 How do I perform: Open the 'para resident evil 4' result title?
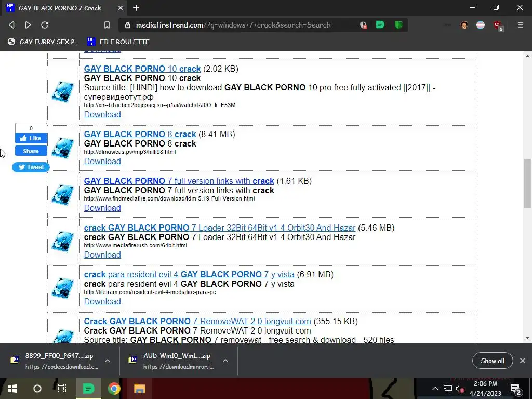point(190,274)
